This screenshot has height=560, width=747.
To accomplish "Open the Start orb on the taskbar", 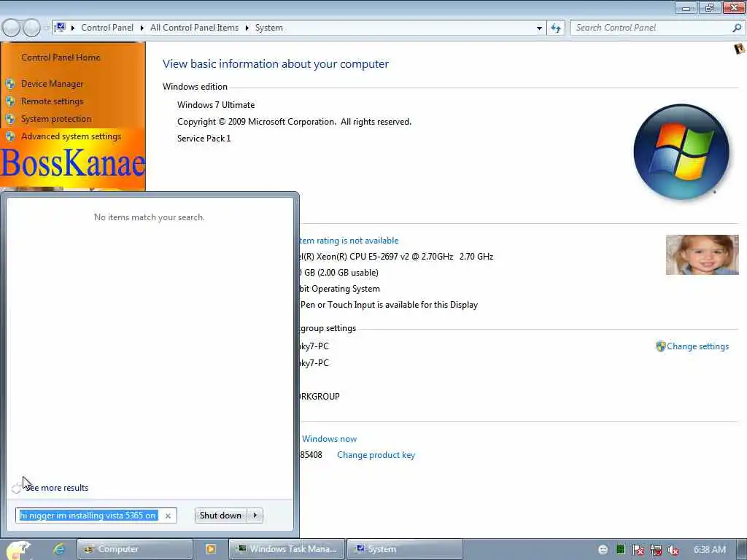I will point(18,549).
